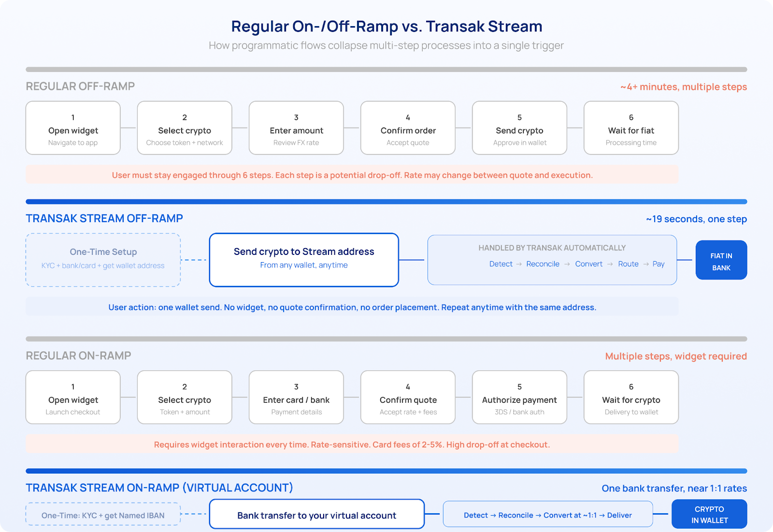The image size is (773, 532).
Task: Click Bank transfer to your virtual account
Action: [x=316, y=515]
